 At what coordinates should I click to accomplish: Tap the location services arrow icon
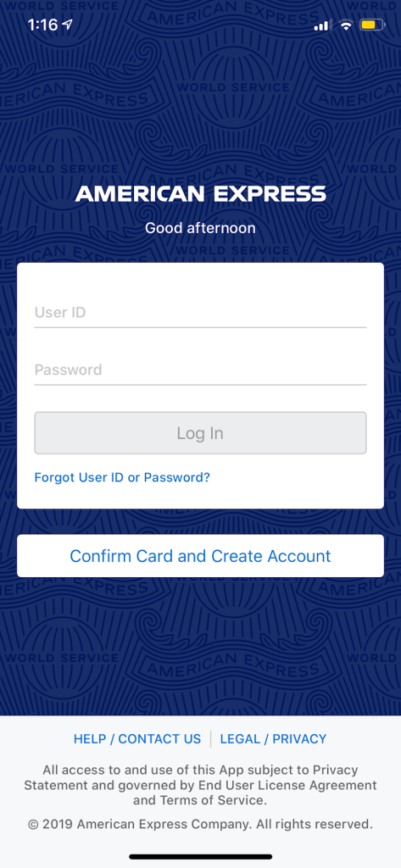pyautogui.click(x=68, y=25)
